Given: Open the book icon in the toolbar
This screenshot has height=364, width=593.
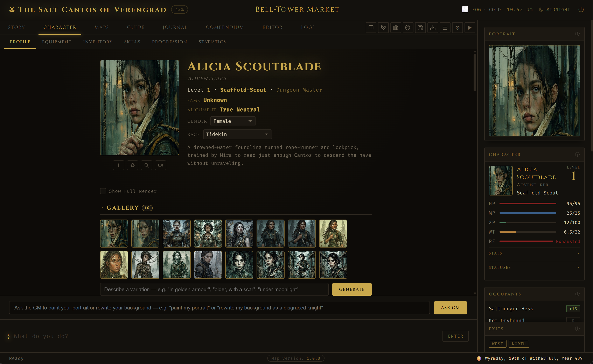Looking at the screenshot, I should (371, 27).
